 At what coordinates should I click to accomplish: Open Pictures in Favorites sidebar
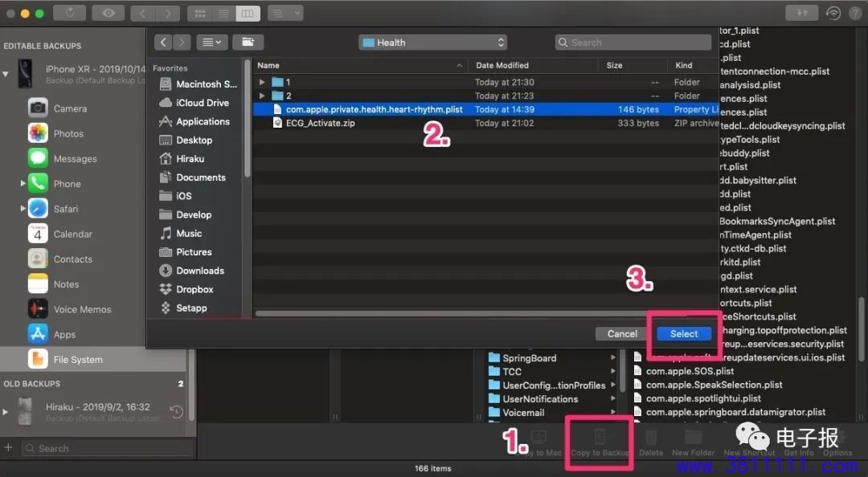(186, 252)
